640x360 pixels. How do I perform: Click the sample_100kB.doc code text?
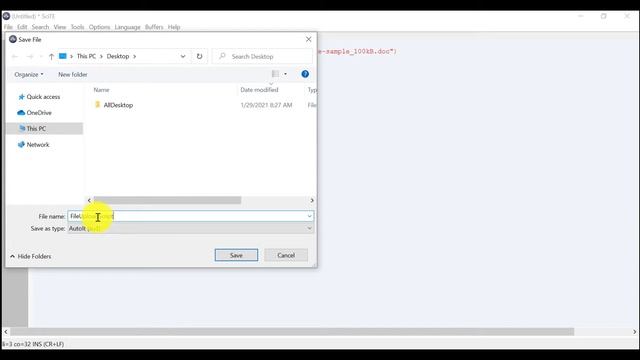357,51
